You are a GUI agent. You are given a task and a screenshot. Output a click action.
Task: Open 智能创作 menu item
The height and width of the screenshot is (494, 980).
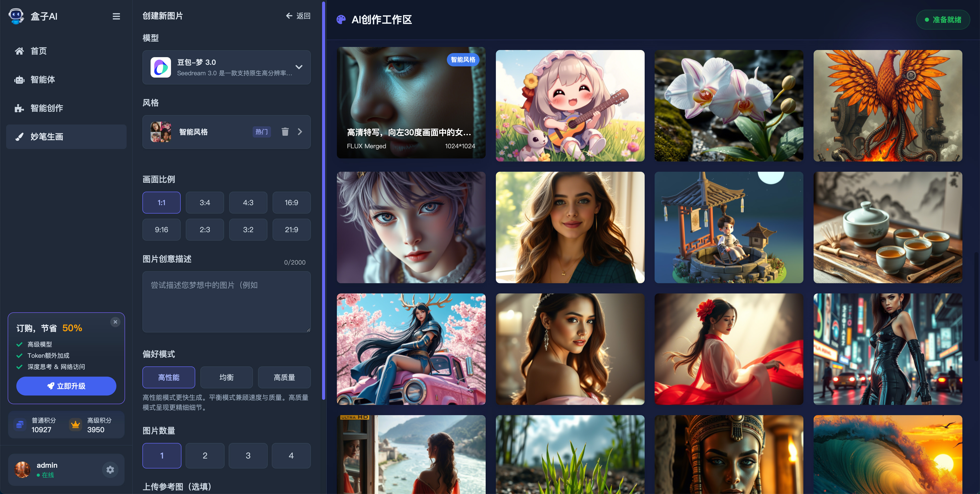66,108
